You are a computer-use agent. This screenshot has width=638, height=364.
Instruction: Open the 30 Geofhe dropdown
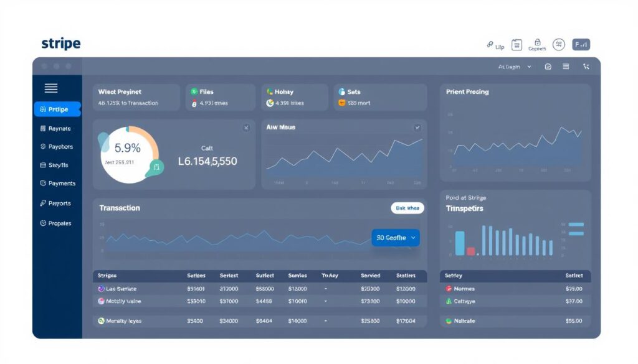tap(395, 238)
